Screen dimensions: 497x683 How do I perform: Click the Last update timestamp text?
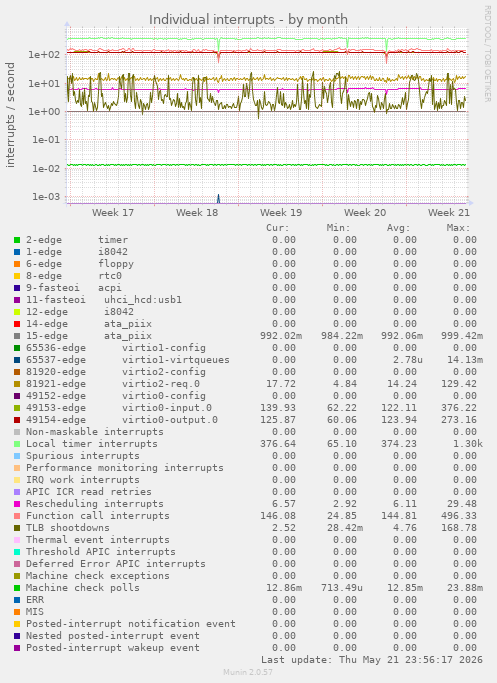(372, 660)
